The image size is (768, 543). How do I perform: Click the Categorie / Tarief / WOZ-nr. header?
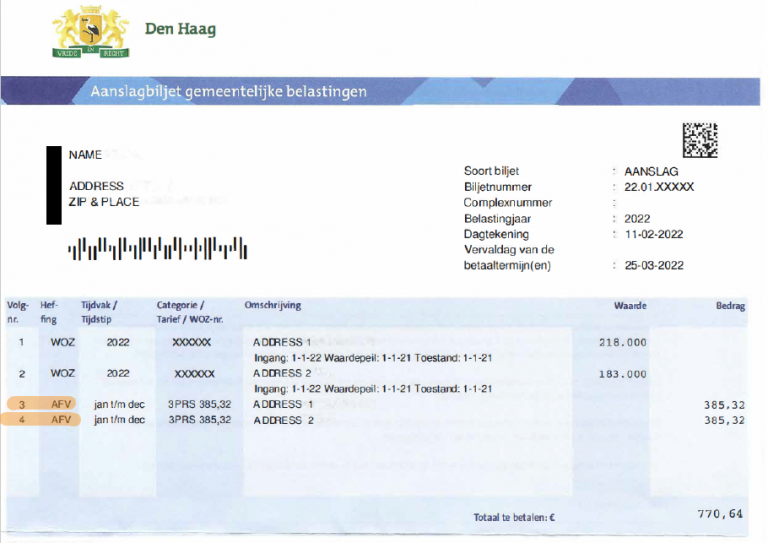point(190,312)
